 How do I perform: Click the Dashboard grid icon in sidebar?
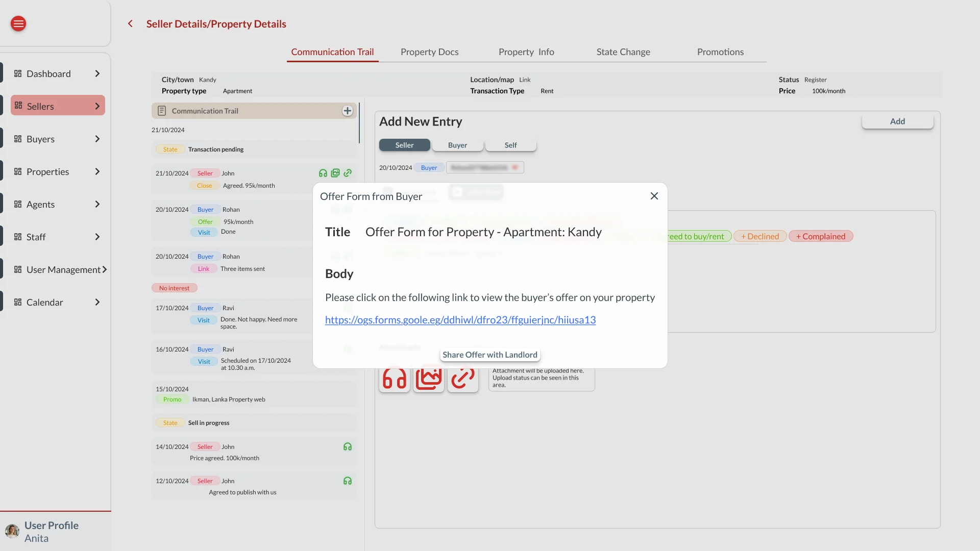(18, 73)
